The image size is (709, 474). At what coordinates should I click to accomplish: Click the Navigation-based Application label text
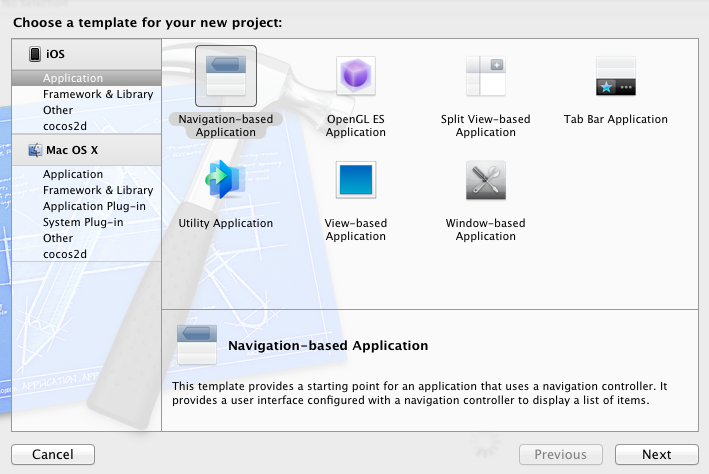click(x=226, y=126)
